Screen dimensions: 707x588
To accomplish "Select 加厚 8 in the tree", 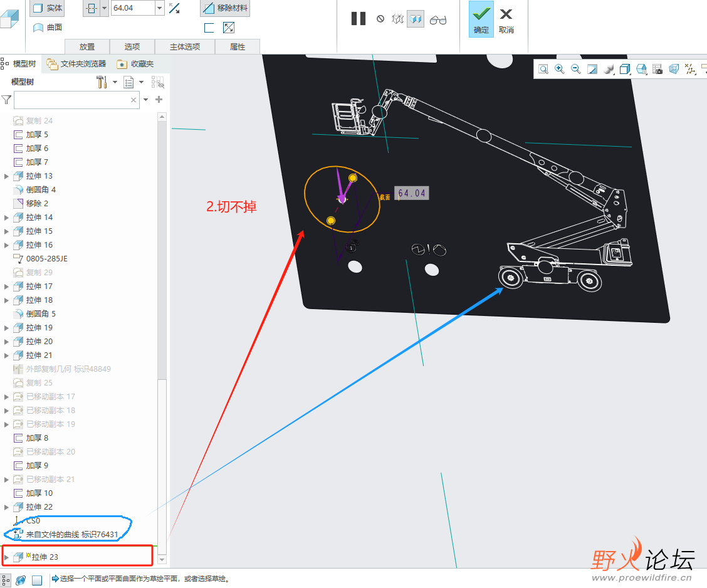I will point(31,438).
